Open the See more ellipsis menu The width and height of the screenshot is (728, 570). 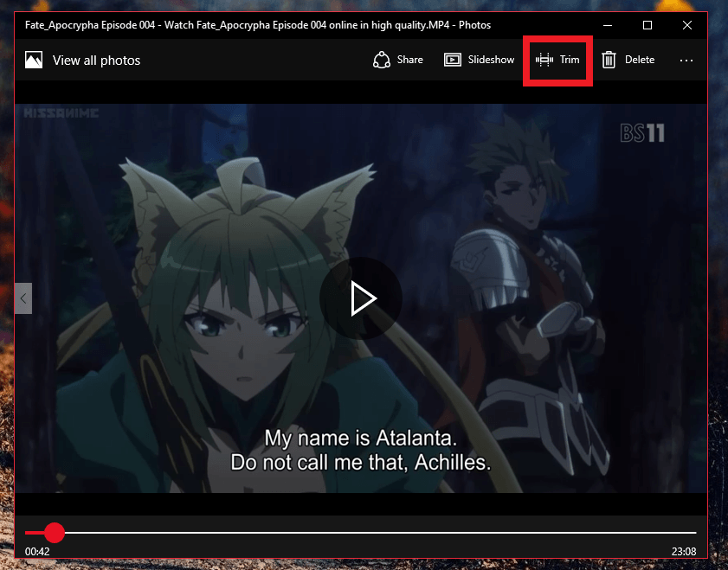tap(686, 61)
